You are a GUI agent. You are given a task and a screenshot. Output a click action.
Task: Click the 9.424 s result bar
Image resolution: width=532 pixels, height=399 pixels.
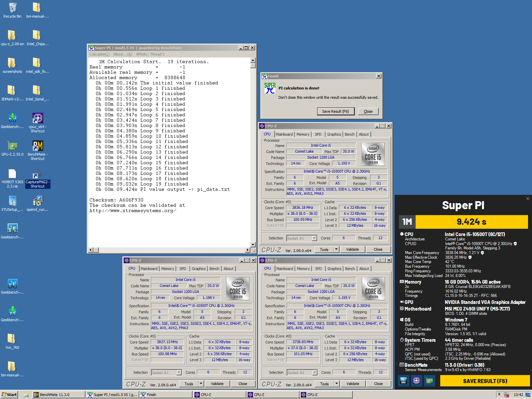(x=471, y=222)
